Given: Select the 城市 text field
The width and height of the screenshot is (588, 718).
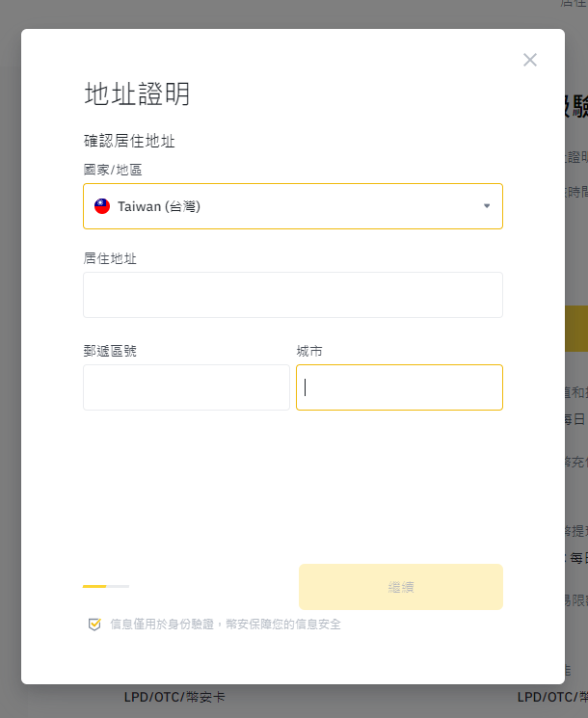Looking at the screenshot, I should (399, 387).
